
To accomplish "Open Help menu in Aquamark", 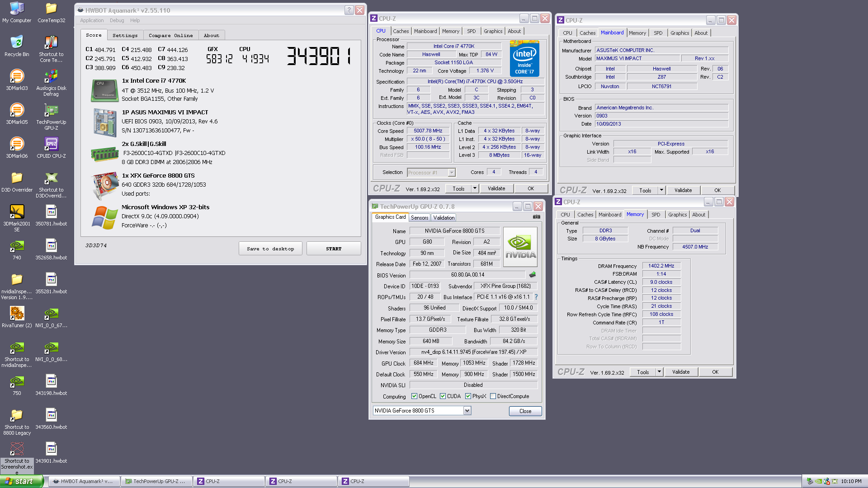I will tap(135, 20).
